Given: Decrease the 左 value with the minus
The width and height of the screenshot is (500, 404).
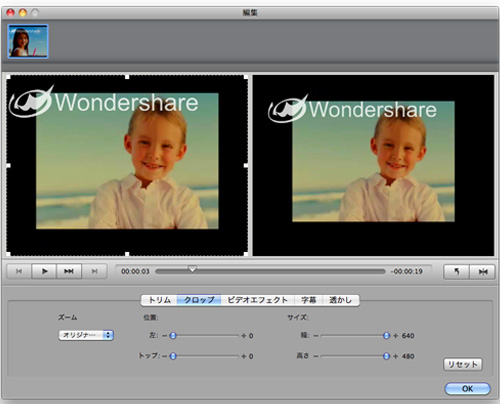Looking at the screenshot, I should 164,336.
